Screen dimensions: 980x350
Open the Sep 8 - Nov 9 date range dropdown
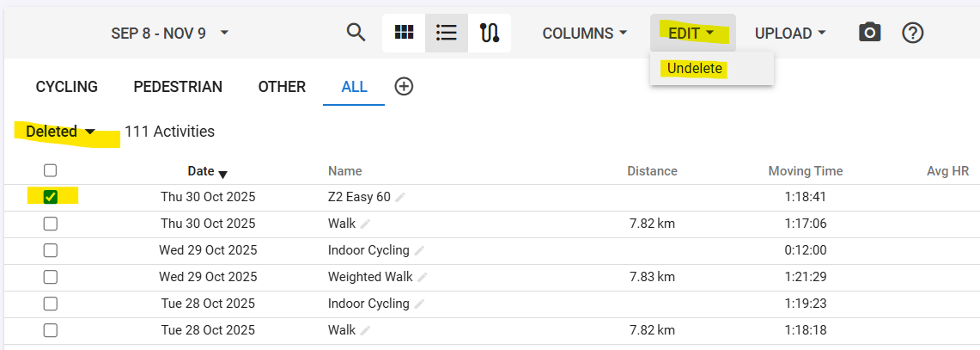[x=170, y=33]
